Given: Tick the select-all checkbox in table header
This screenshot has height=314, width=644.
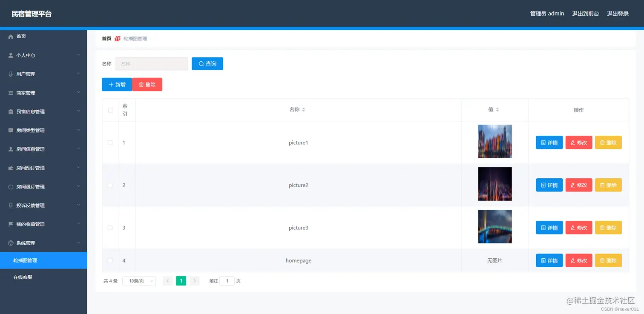Looking at the screenshot, I should (x=110, y=110).
